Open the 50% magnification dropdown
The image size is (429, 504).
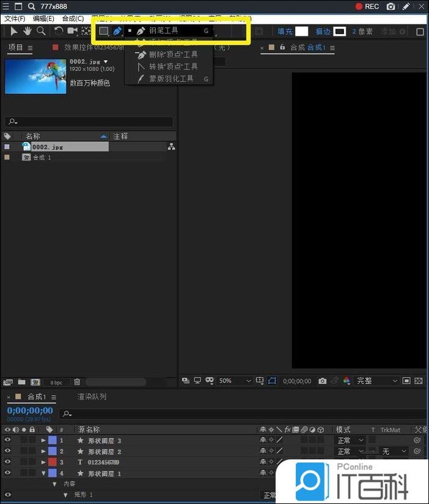coord(235,381)
